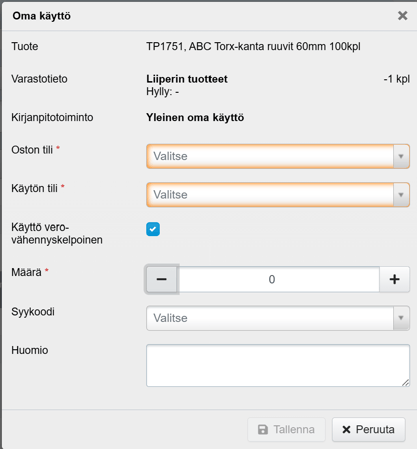Select the Käytön tili Valitse field
Image resolution: width=417 pixels, height=449 pixels.
tap(278, 195)
